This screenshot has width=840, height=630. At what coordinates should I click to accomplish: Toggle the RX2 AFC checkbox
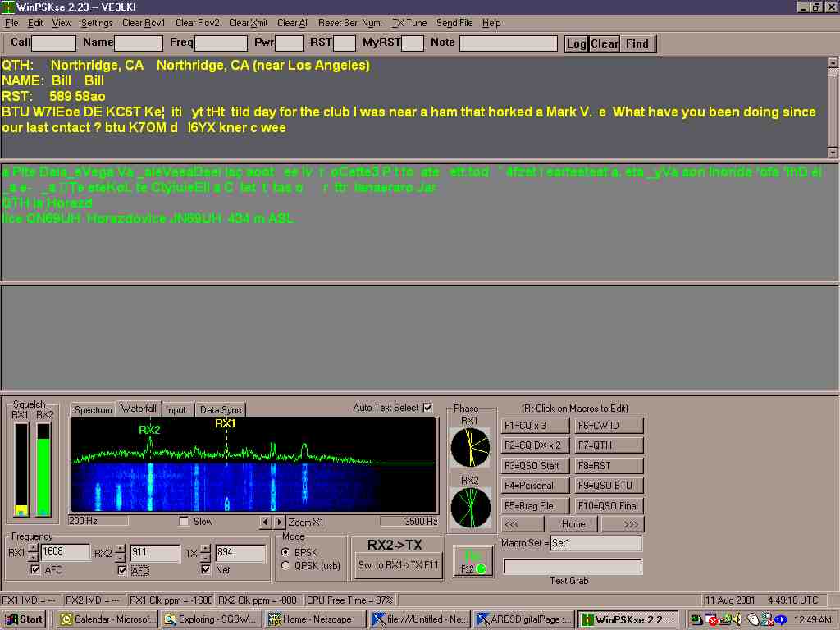coord(122,570)
